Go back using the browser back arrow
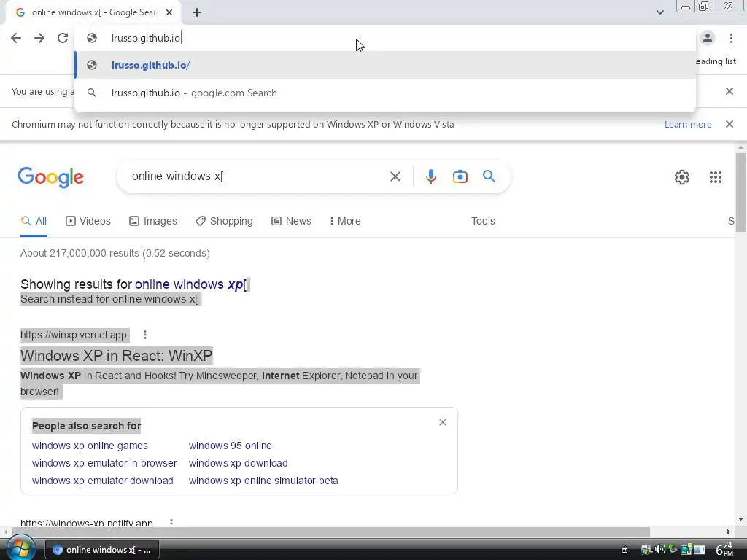This screenshot has width=747, height=560. click(16, 38)
